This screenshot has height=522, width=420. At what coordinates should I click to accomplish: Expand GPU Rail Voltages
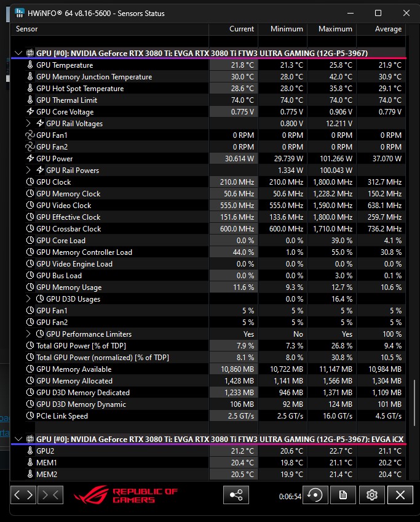point(29,123)
